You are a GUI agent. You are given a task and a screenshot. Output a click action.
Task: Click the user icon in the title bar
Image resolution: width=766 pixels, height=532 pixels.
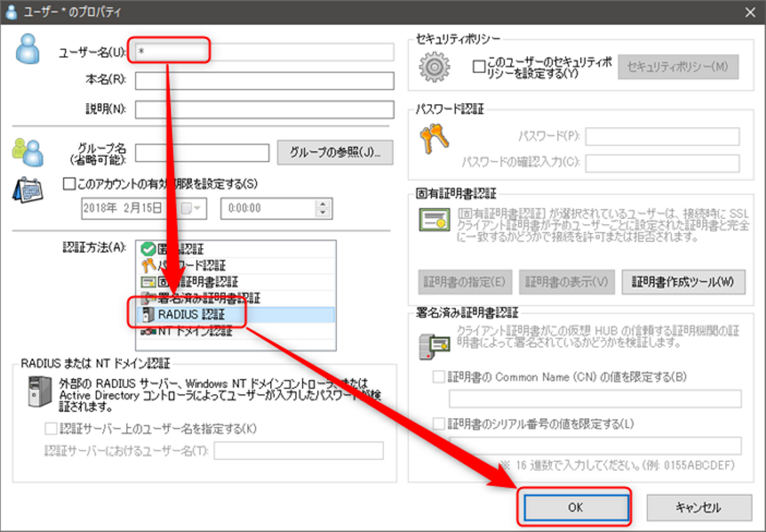tap(11, 12)
